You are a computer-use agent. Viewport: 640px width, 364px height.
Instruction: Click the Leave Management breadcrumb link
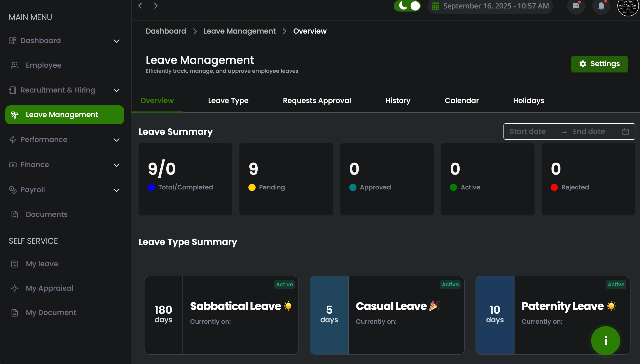[x=240, y=31]
